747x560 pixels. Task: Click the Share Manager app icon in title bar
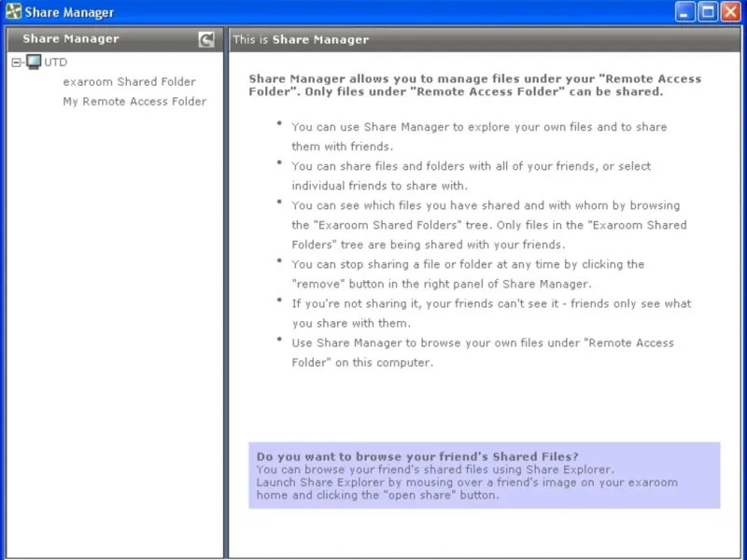coord(13,11)
